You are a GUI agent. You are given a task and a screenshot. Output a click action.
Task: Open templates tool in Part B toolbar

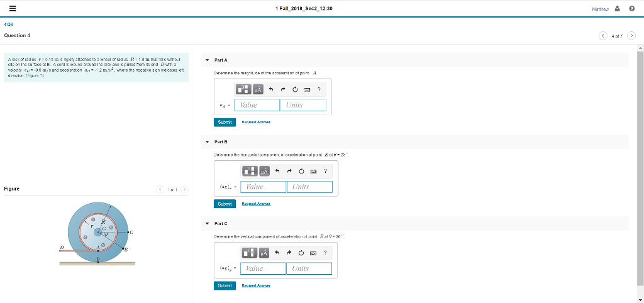click(250, 171)
